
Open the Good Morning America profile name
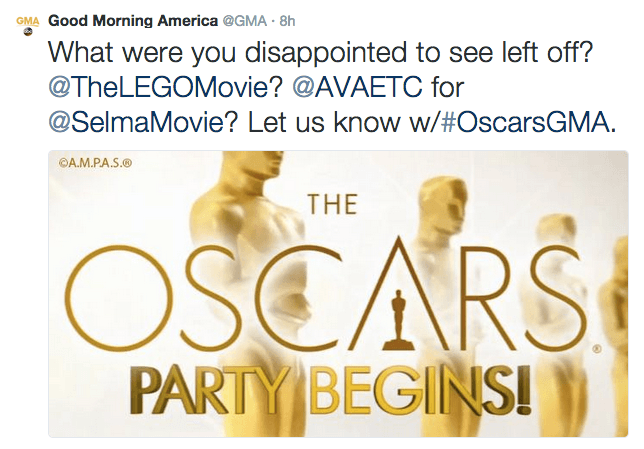[133, 21]
